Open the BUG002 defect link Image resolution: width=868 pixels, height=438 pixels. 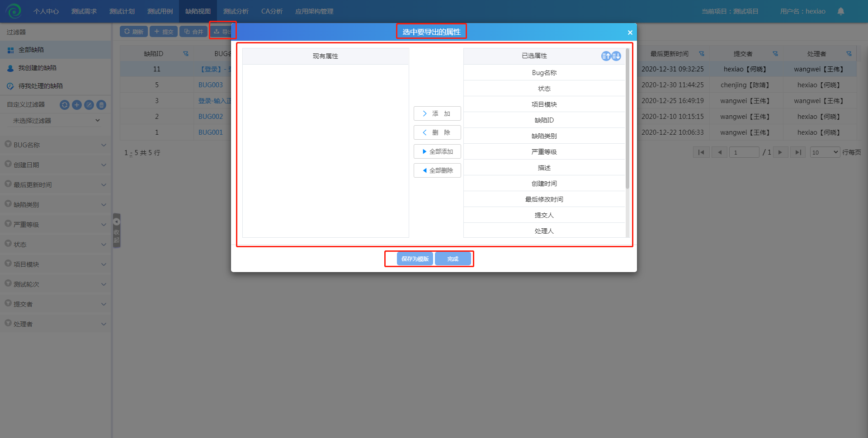pyautogui.click(x=211, y=117)
